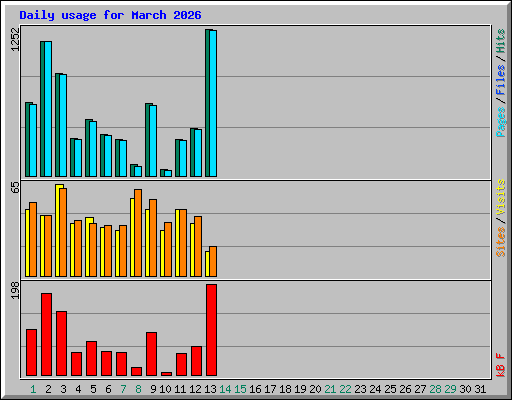Click day label '15' on x-axis
Screen dimensions: 512x400
[240, 389]
